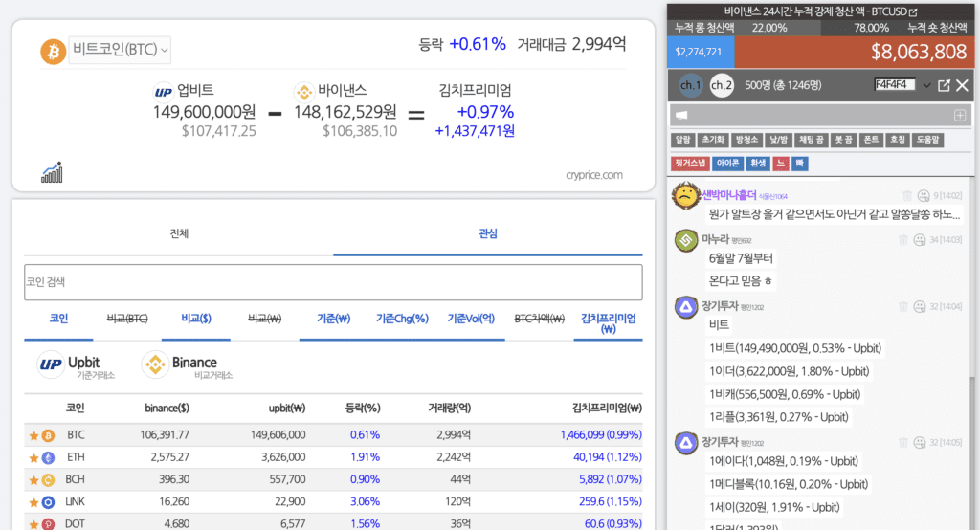Click 샌박마나홀더's sad face avatar
This screenshot has height=530, width=980.
685,195
